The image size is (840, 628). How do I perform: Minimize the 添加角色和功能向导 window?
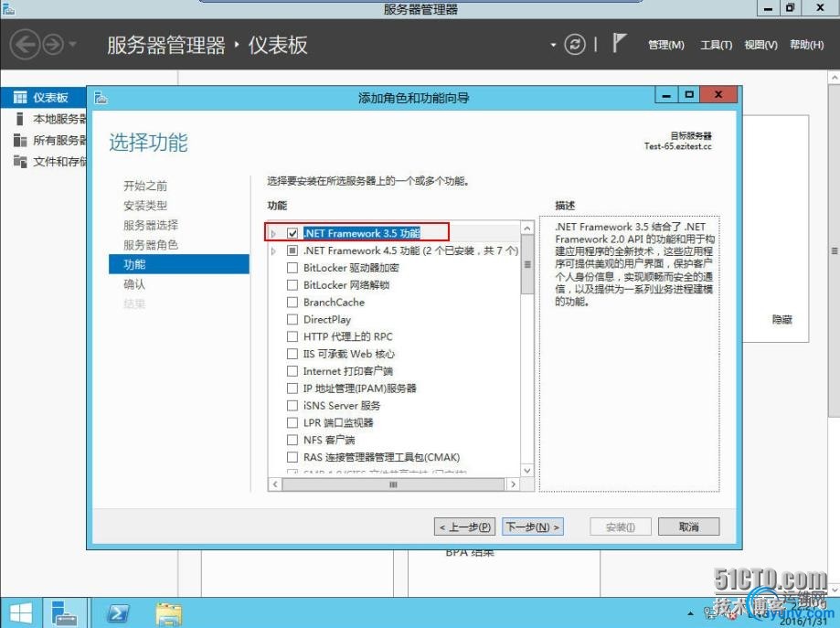[666, 95]
